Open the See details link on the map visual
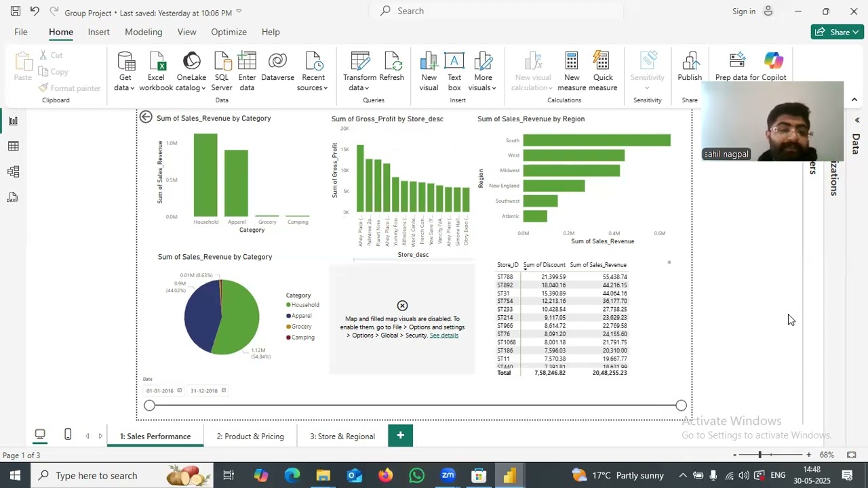This screenshot has height=488, width=868. (x=443, y=335)
